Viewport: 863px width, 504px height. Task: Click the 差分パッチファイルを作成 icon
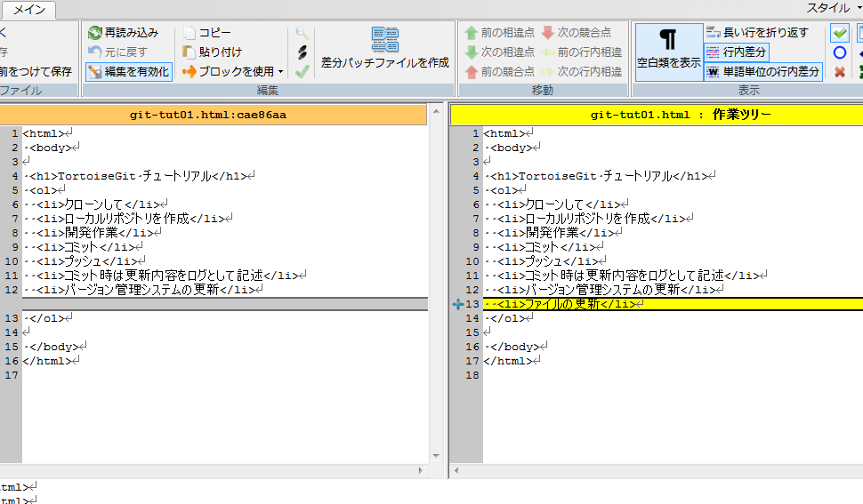click(385, 40)
